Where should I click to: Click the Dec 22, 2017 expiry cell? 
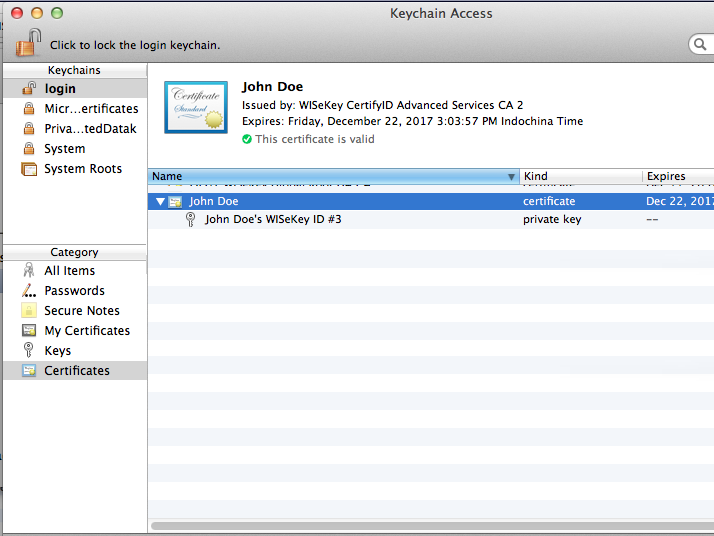tap(680, 201)
